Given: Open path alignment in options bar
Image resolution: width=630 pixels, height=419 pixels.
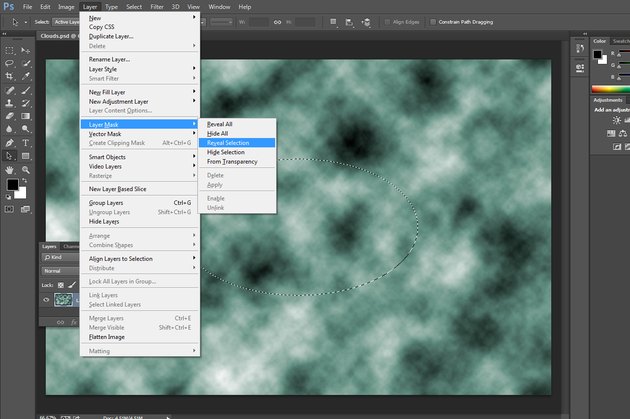Looking at the screenshot, I should click(349, 22).
